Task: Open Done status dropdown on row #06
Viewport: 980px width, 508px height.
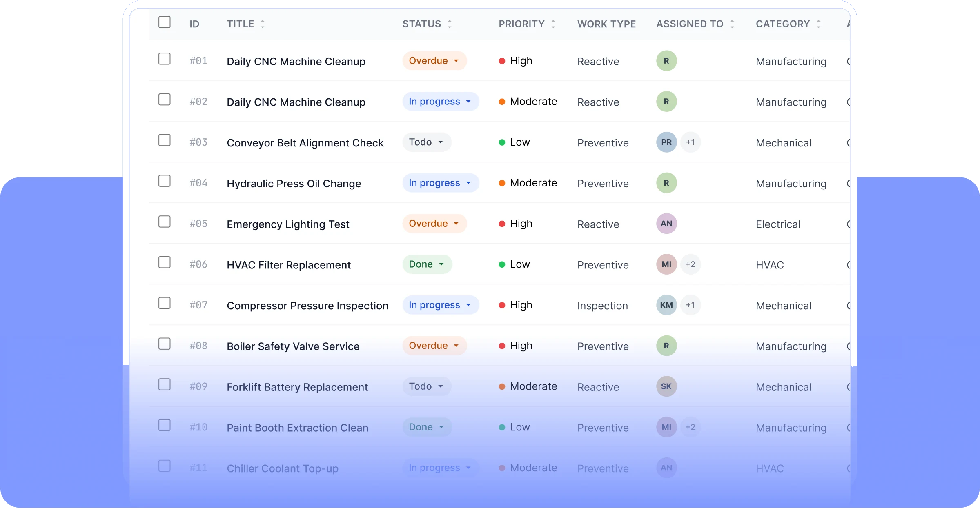Action: (x=427, y=264)
